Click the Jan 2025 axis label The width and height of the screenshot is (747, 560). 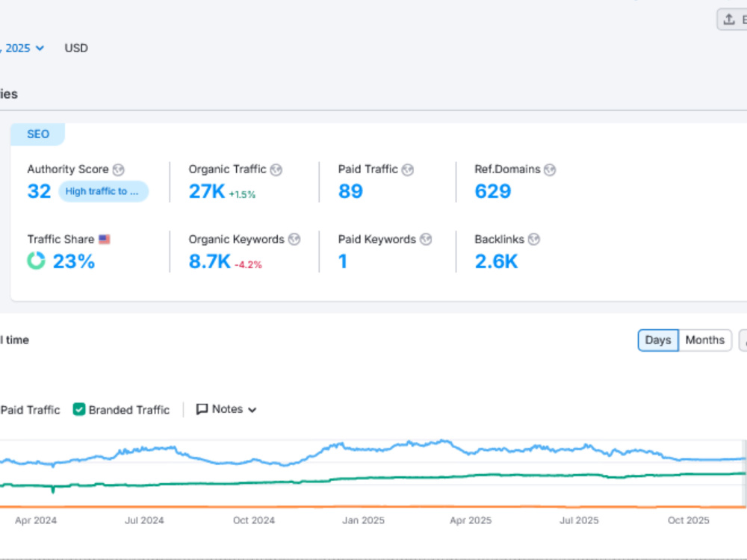pos(364,520)
